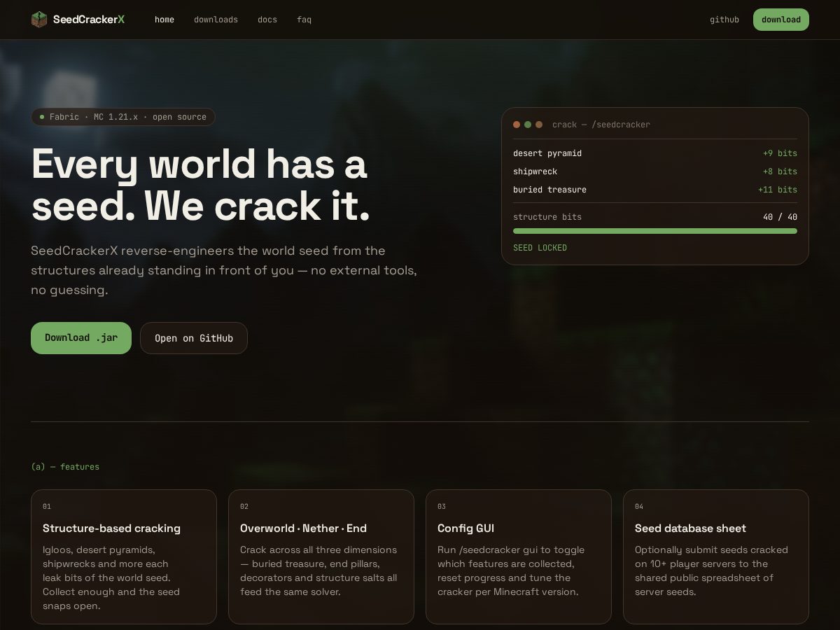Click the '02' card number
840x630 pixels.
pyautogui.click(x=244, y=507)
